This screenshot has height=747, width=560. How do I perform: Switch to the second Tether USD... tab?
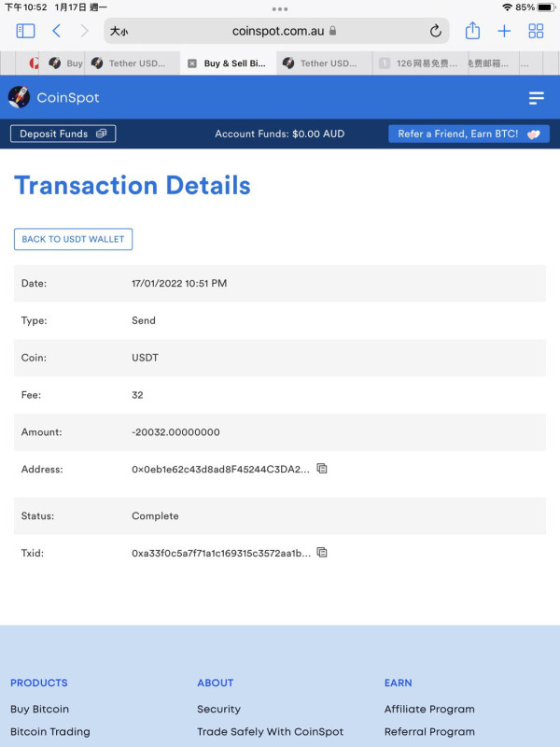(x=324, y=63)
